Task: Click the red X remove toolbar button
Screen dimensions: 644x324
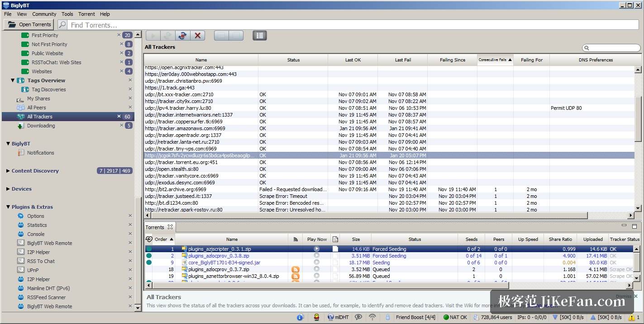Action: tap(198, 36)
